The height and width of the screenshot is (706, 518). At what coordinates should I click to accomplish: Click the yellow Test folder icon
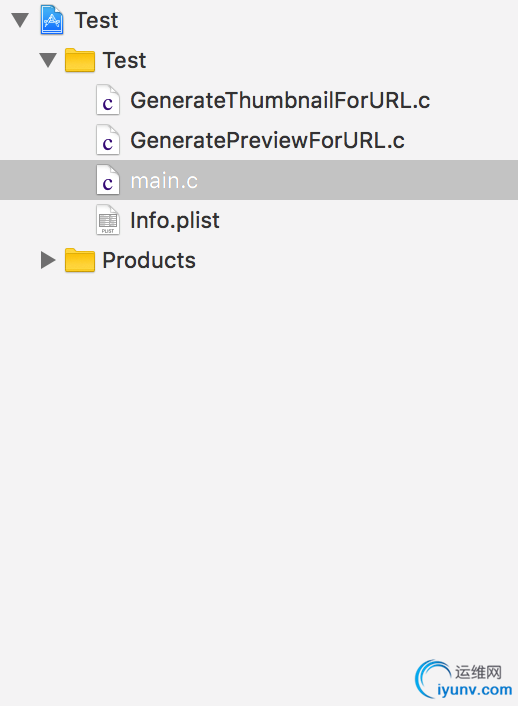tap(80, 60)
